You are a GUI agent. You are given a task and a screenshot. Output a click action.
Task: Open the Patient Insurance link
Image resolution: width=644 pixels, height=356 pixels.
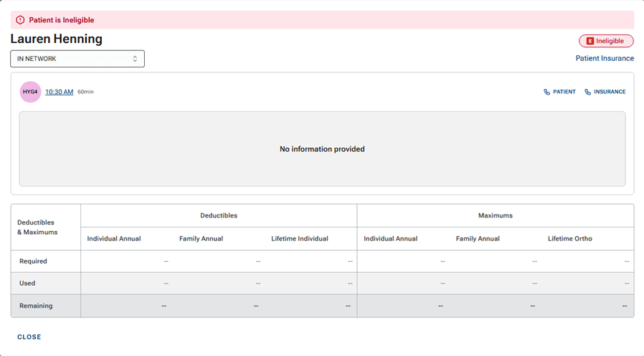[605, 58]
